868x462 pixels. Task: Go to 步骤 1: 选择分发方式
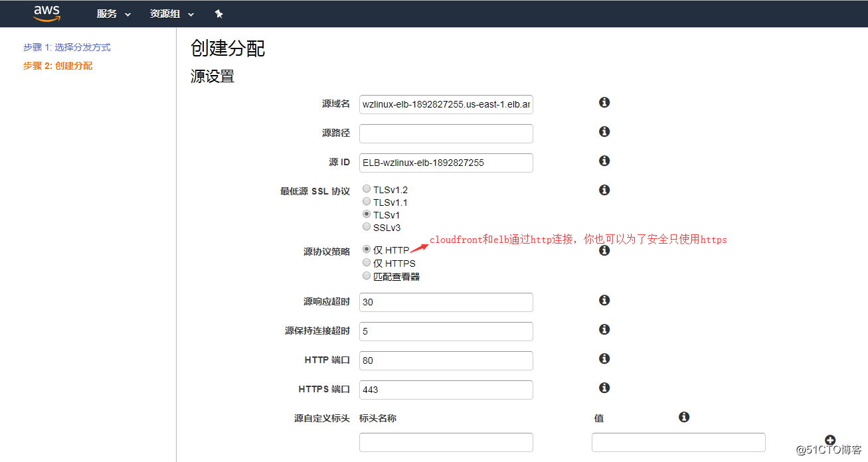coord(67,48)
